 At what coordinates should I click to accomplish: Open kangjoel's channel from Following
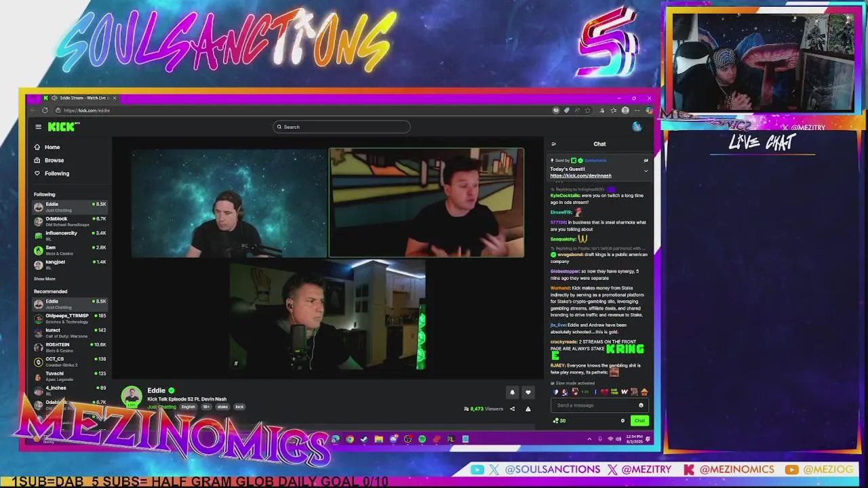71,264
